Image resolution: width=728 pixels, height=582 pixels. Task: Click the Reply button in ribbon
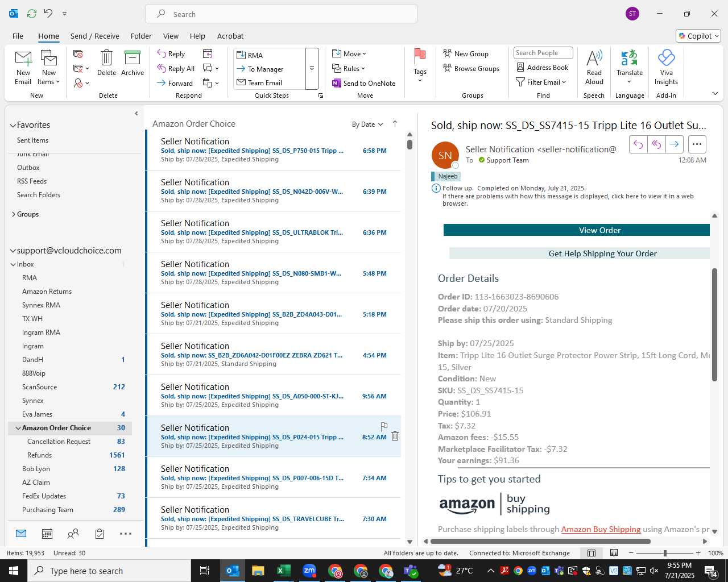coord(171,53)
